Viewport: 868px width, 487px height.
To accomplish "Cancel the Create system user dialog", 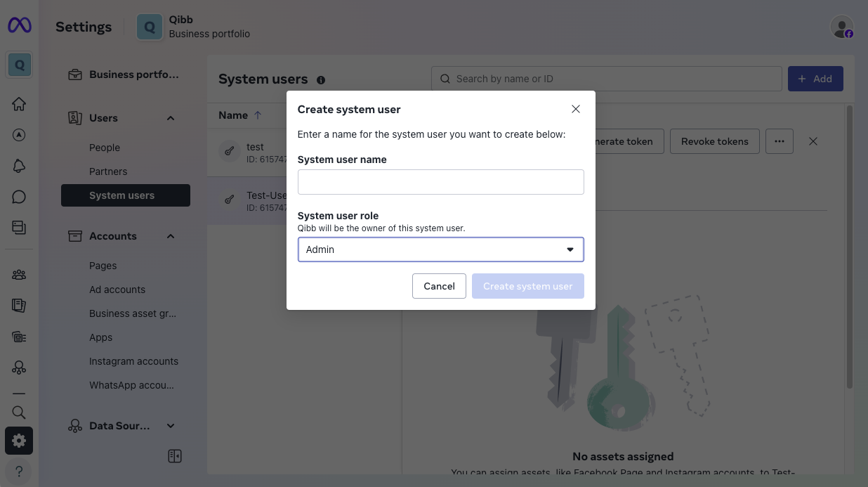I will (x=439, y=286).
